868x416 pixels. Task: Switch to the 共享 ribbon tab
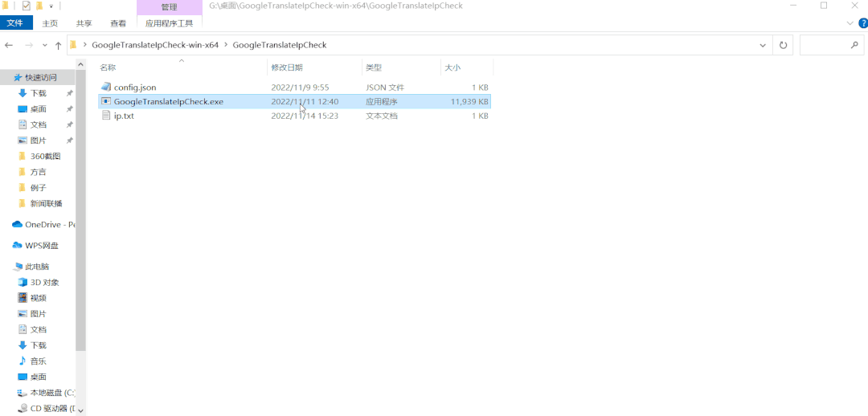84,23
